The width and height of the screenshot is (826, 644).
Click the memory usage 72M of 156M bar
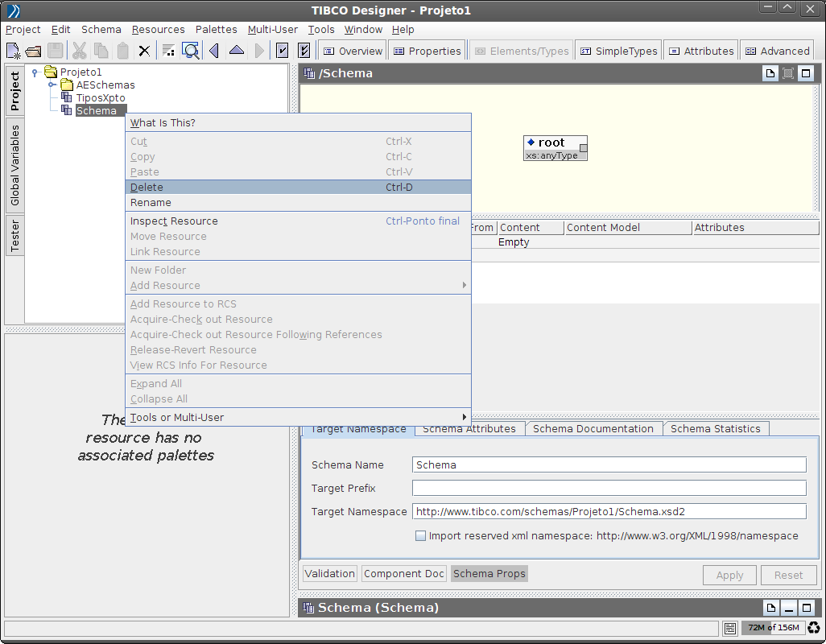[772, 628]
